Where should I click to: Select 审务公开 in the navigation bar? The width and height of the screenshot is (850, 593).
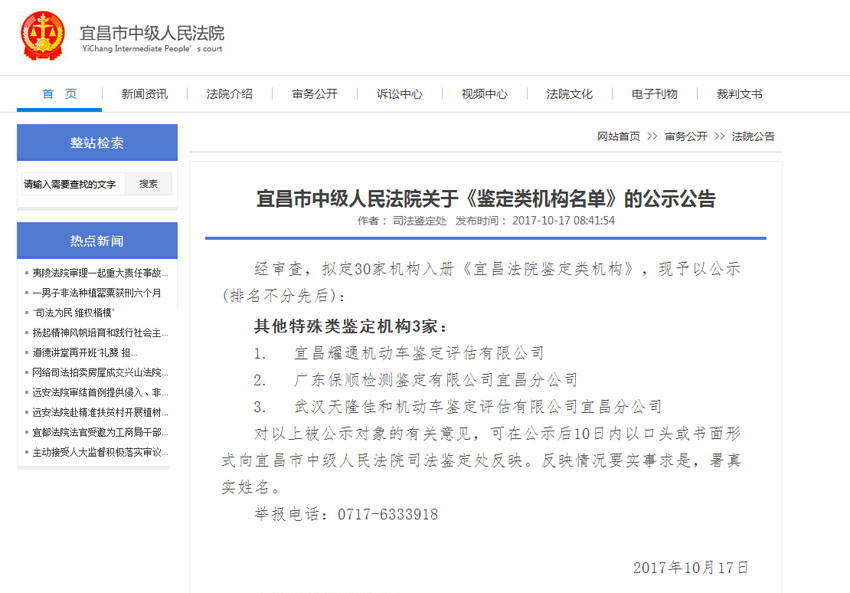click(314, 94)
